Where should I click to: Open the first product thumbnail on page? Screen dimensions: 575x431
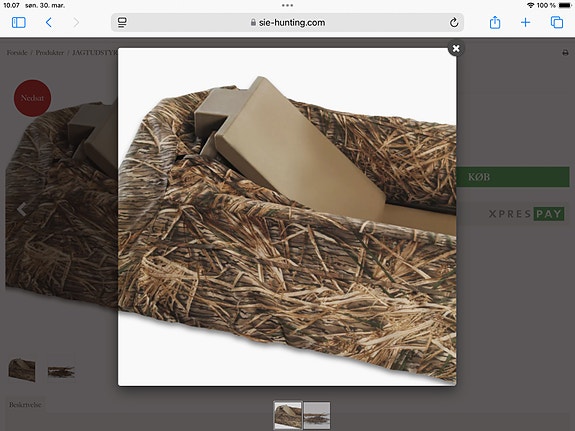point(22,370)
